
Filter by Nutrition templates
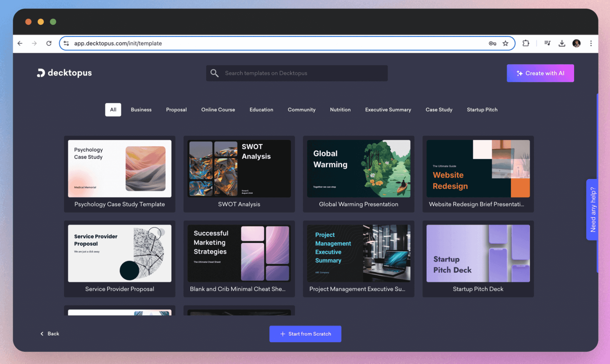340,110
